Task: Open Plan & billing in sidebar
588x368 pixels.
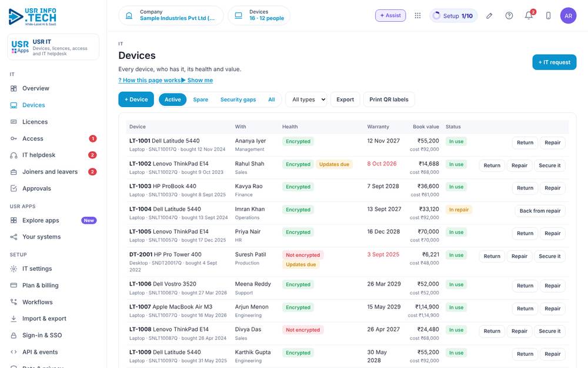Action: click(54, 286)
